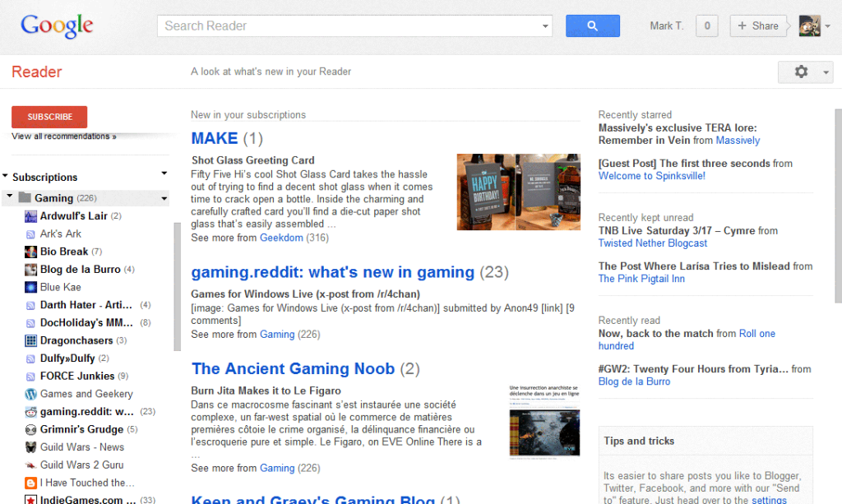Click the Blog de la Burro sidebar icon

point(30,270)
